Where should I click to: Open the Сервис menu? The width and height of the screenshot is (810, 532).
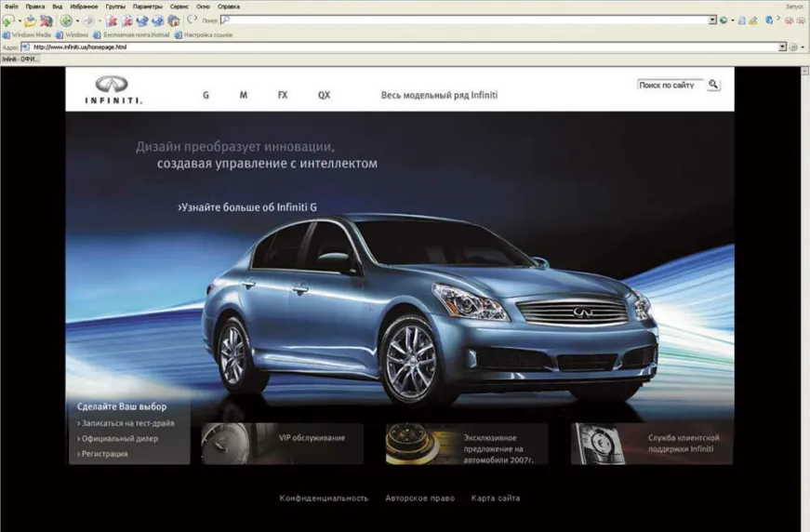179,7
